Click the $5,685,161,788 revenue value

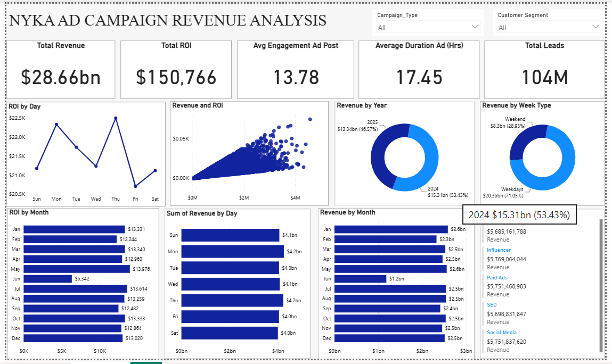coord(506,231)
